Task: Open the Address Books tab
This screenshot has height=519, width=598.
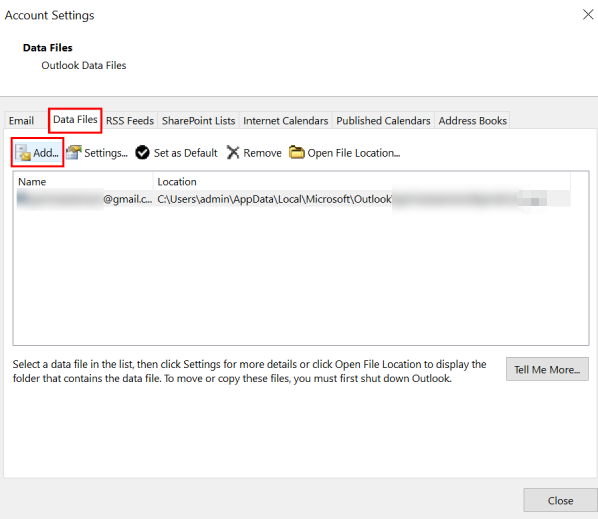Action: click(x=472, y=121)
